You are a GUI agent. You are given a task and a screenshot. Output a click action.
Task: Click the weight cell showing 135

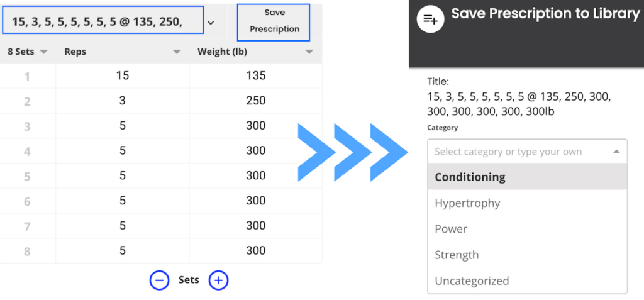[255, 76]
